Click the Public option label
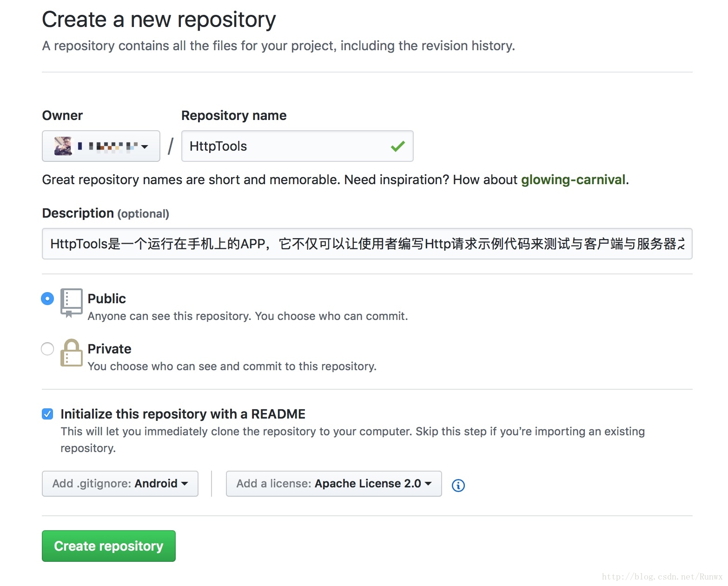 [107, 299]
